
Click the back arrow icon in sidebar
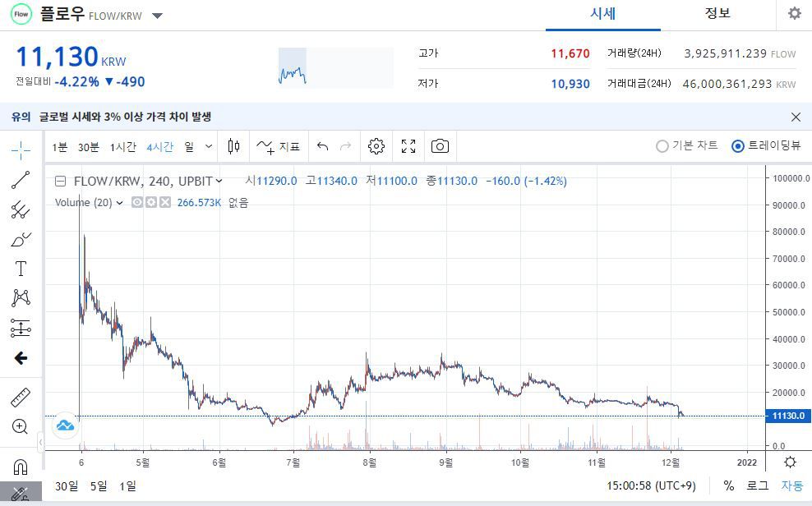pos(21,358)
